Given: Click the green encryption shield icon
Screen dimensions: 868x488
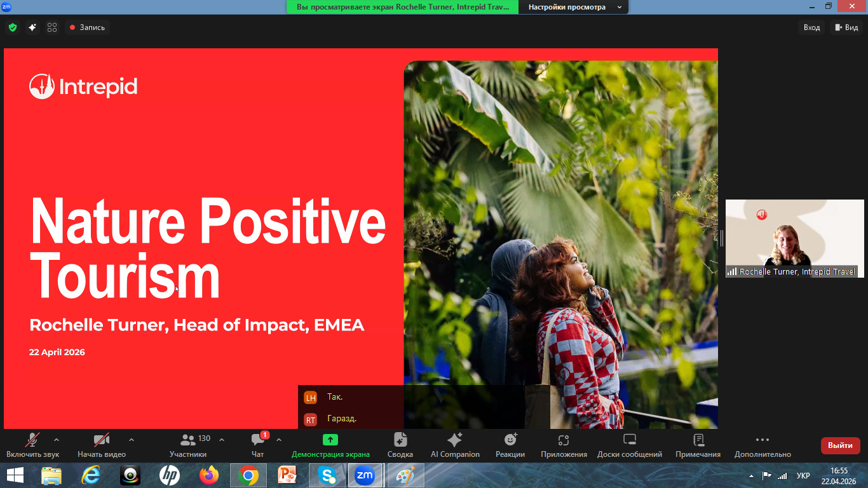Looking at the screenshot, I should (x=12, y=27).
